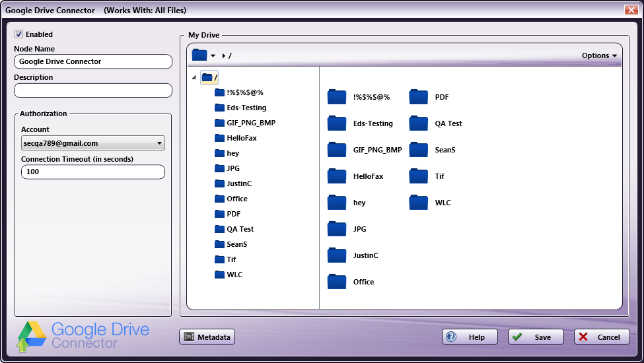Screen dimensions: 644x363
Task: Select SeanS in folder tree
Action: coord(231,244)
